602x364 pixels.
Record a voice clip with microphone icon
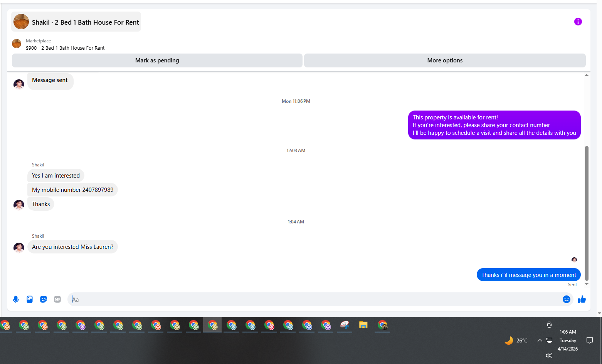click(16, 299)
